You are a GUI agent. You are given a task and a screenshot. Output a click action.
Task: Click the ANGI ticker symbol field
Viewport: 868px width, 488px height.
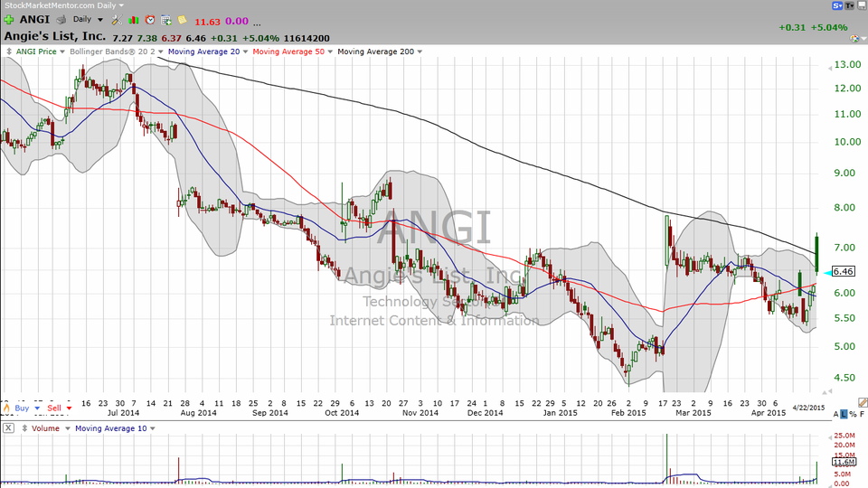click(x=35, y=19)
